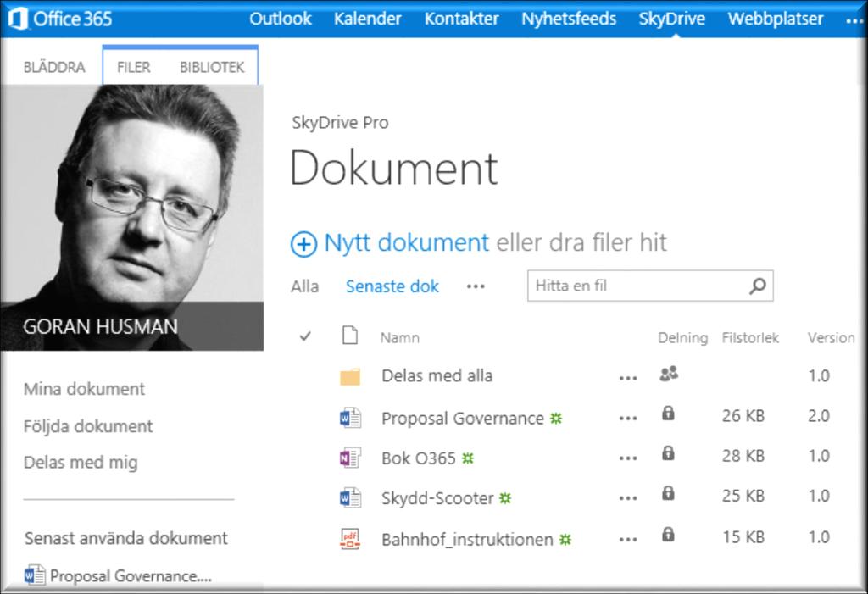Click the OneNote icon for Bok O365

tap(350, 458)
